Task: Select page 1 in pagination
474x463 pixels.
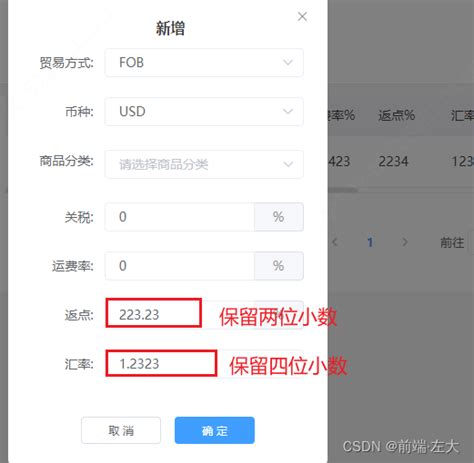Action: [x=370, y=242]
